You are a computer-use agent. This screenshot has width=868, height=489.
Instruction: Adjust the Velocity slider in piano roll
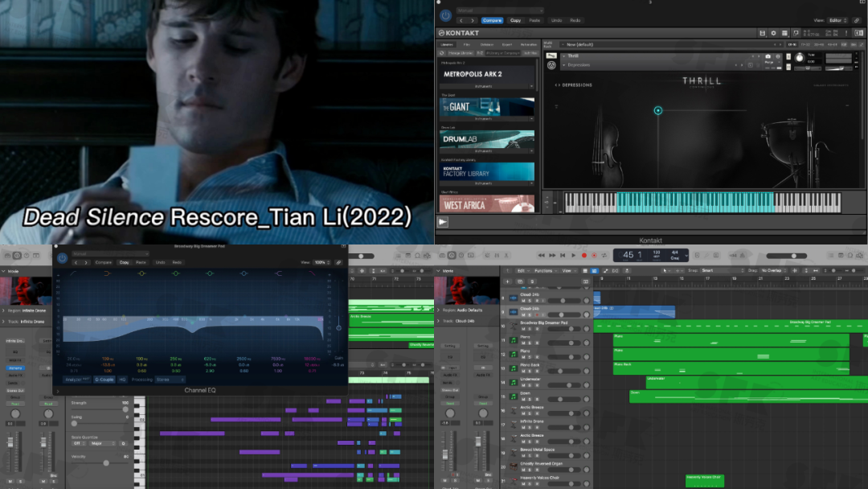100,463
